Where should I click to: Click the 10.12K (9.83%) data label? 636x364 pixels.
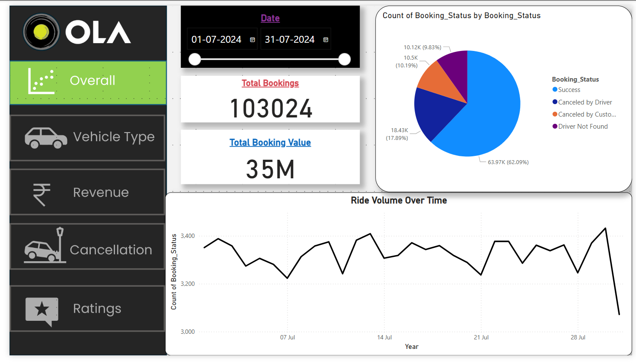422,47
